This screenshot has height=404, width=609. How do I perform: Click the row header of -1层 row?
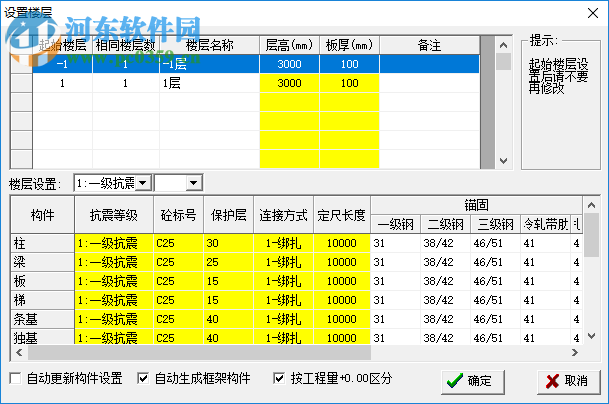tap(21, 64)
